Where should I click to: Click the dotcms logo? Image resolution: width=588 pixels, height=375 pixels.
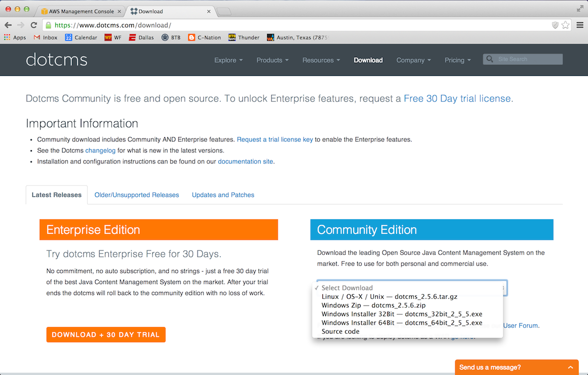[56, 60]
